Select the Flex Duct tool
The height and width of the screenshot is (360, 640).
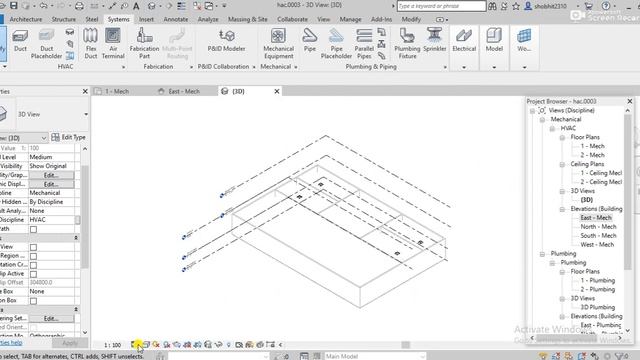coord(91,44)
